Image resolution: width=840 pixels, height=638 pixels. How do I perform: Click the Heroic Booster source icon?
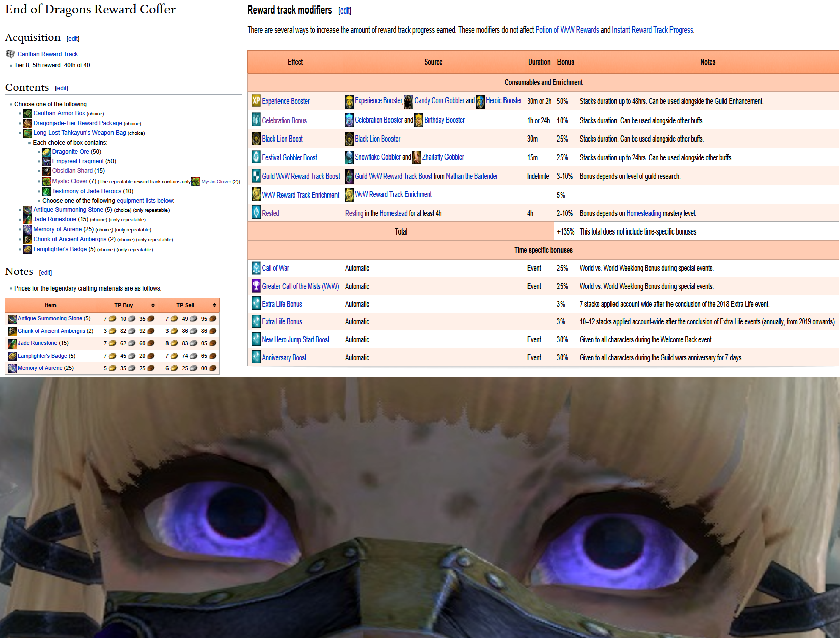click(480, 101)
